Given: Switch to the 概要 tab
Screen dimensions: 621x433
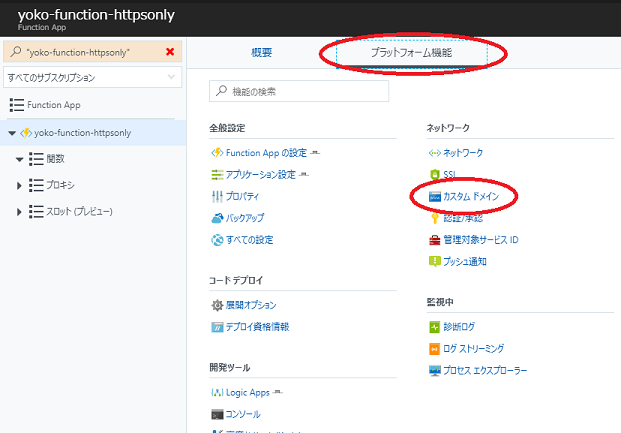Looking at the screenshot, I should pyautogui.click(x=261, y=52).
